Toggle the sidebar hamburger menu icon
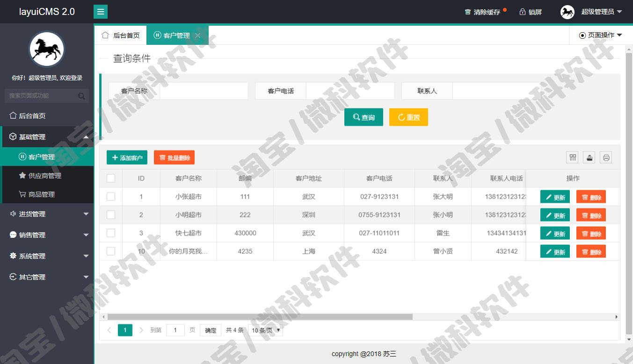This screenshot has width=633, height=364. point(101,12)
